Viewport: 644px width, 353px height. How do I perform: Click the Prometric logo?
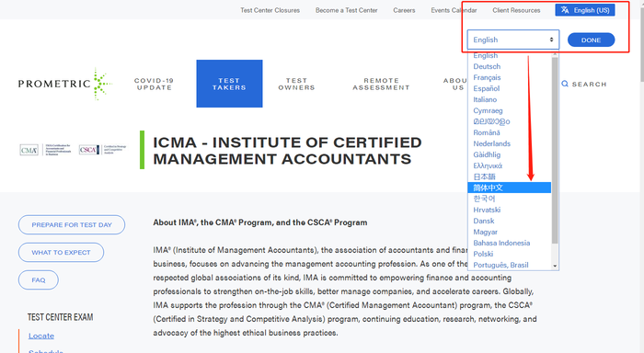65,84
